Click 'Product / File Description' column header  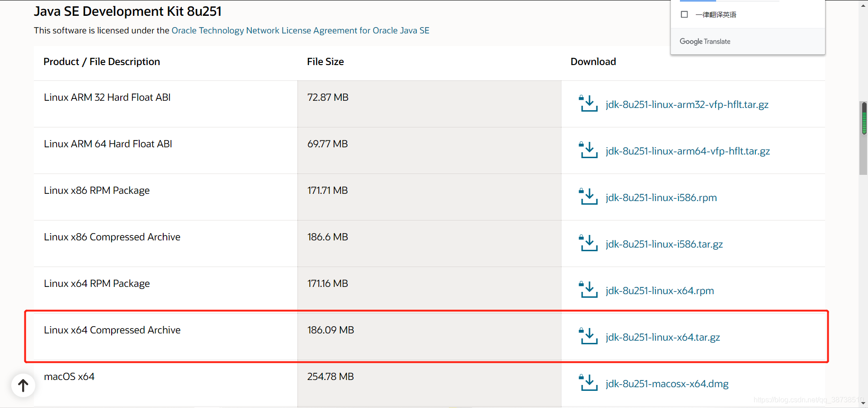(102, 62)
